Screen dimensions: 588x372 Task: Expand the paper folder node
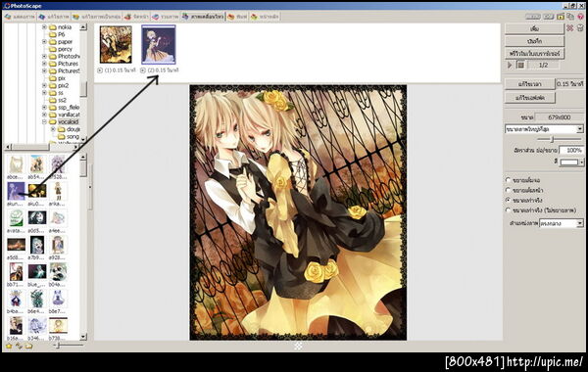(x=44, y=42)
